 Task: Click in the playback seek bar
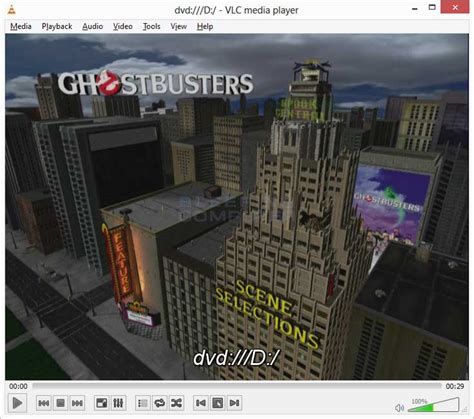237,386
